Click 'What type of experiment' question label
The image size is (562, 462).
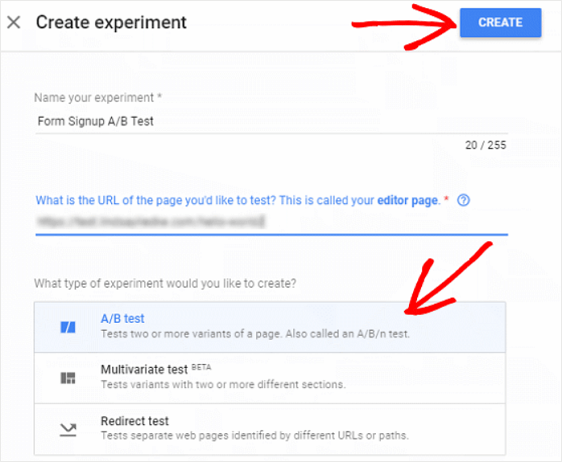165,284
